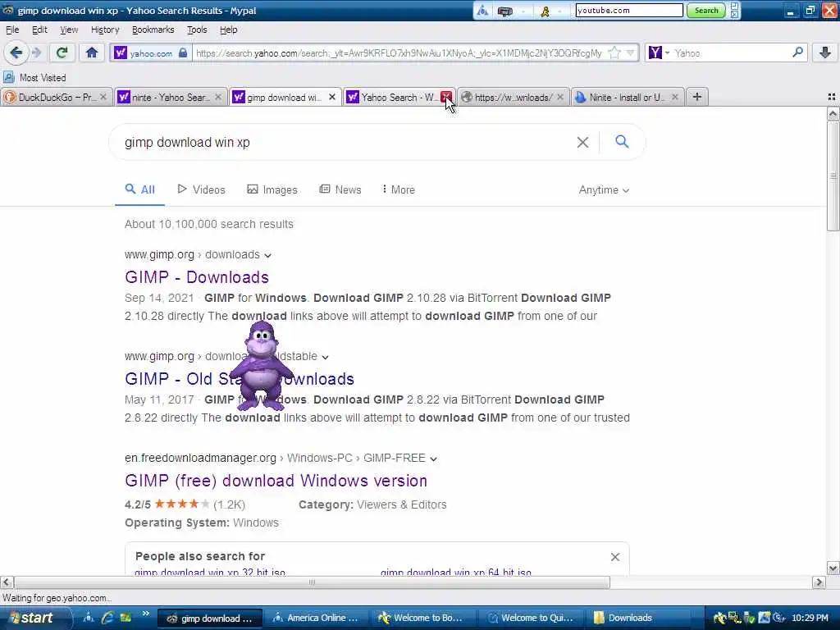Click the magnifier in the Yahoo search box
The width and height of the screenshot is (840, 630).
tap(797, 52)
